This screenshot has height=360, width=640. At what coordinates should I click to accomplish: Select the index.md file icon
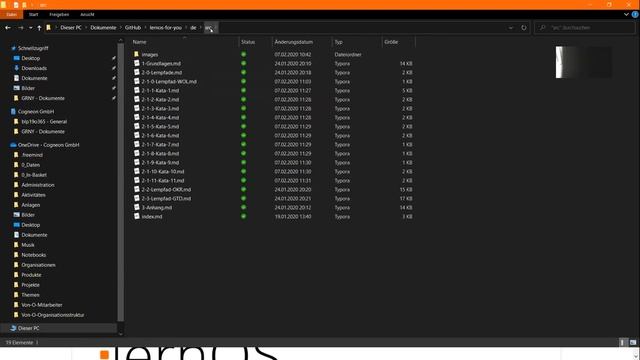click(137, 216)
